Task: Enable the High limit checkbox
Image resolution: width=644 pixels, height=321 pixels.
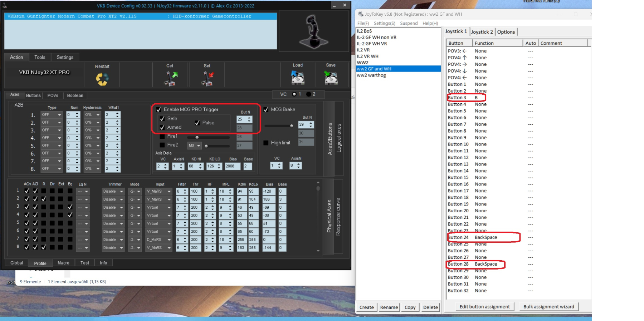Action: point(266,143)
